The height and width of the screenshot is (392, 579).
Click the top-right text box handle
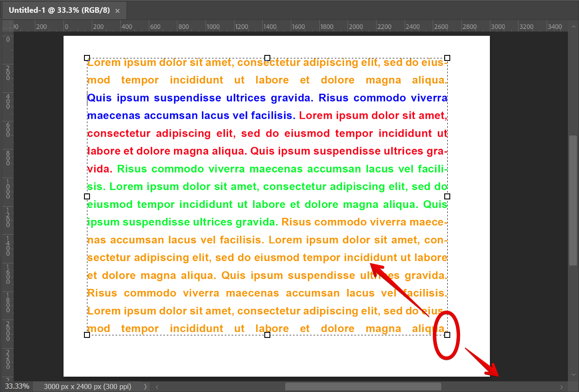click(447, 58)
